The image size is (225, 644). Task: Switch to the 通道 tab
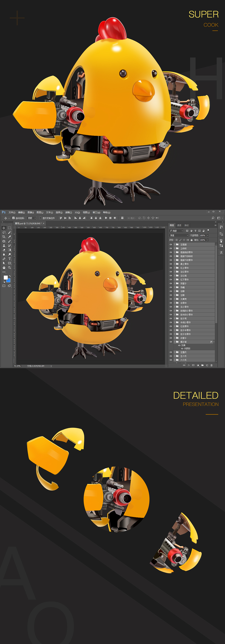click(x=179, y=225)
